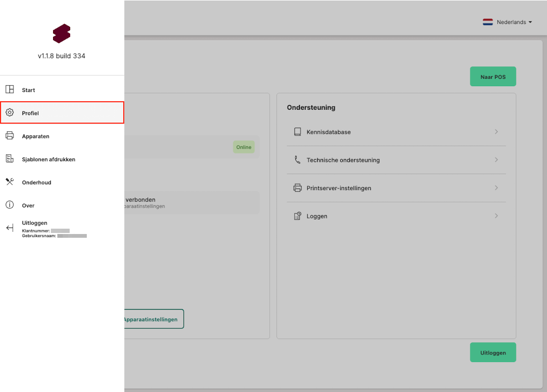
Task: Click the Sjablonen afdrukken template icon
Action: pyautogui.click(x=10, y=159)
